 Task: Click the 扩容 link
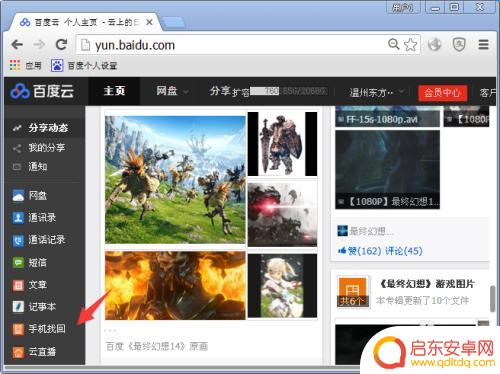click(x=241, y=92)
